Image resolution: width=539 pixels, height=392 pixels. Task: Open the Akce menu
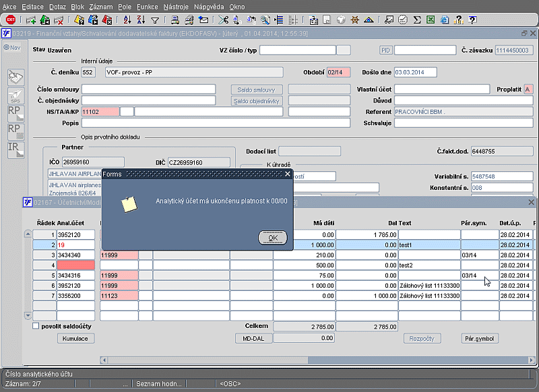pos(9,7)
